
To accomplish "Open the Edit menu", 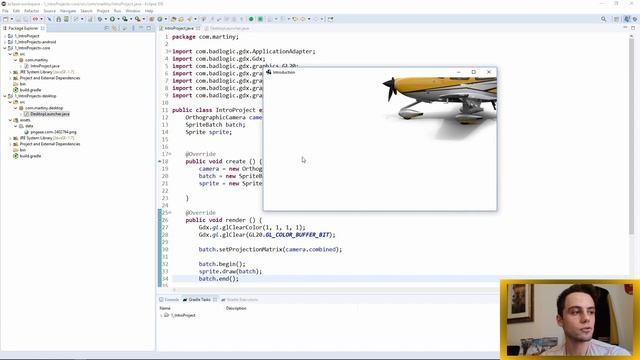I will pos(16,11).
